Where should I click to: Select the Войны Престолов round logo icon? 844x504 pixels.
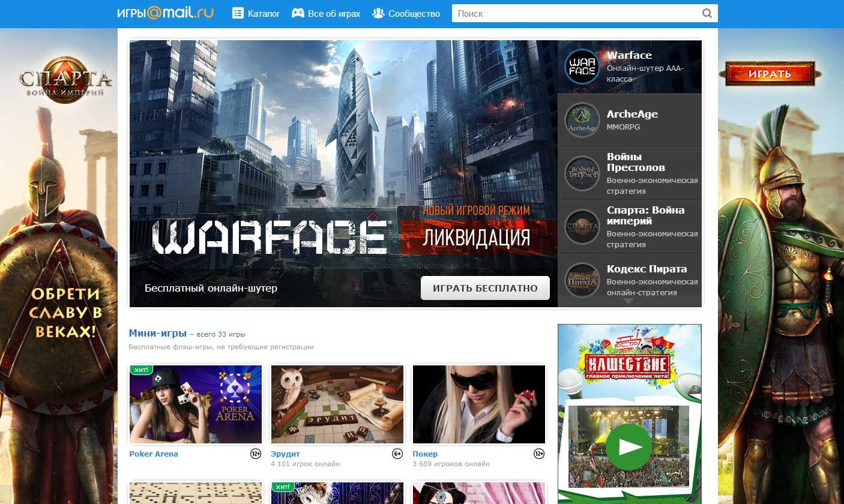point(582,173)
